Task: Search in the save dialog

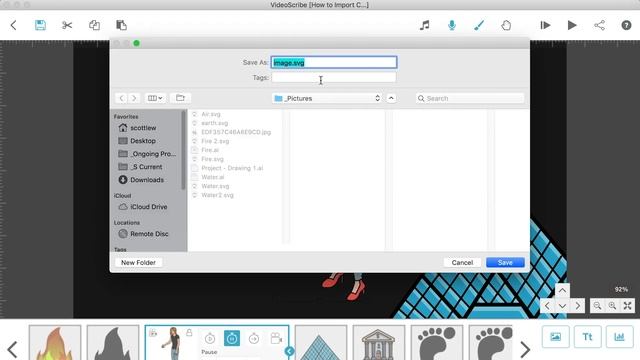Action: click(x=470, y=98)
